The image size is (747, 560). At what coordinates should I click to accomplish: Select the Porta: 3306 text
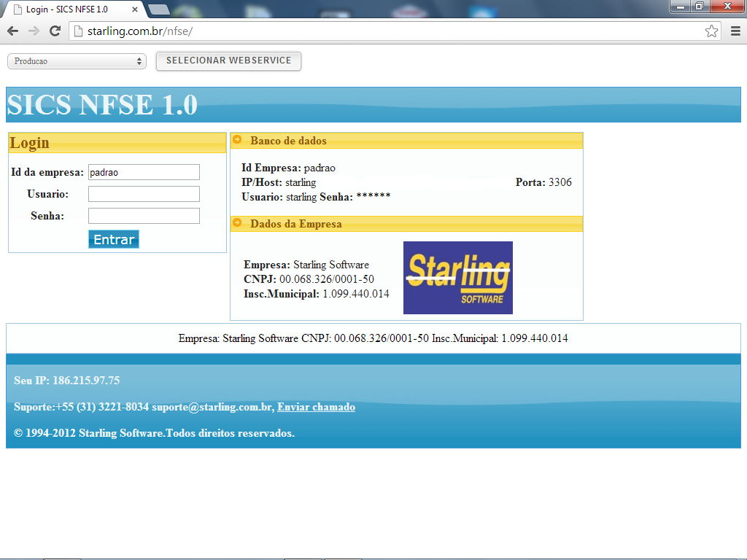543,182
